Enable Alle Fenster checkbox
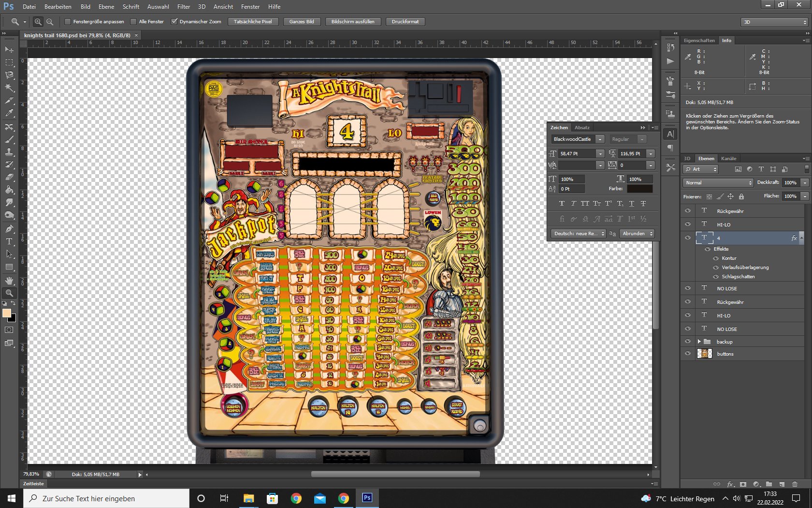The image size is (812, 508). [x=133, y=22]
